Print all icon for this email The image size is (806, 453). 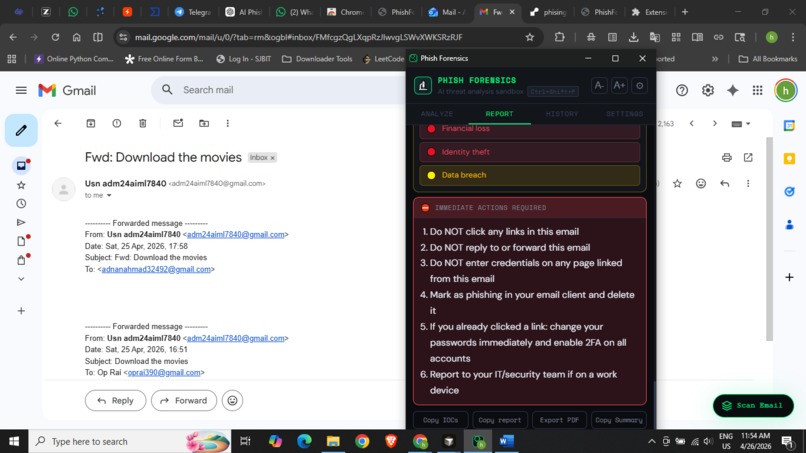point(726,157)
